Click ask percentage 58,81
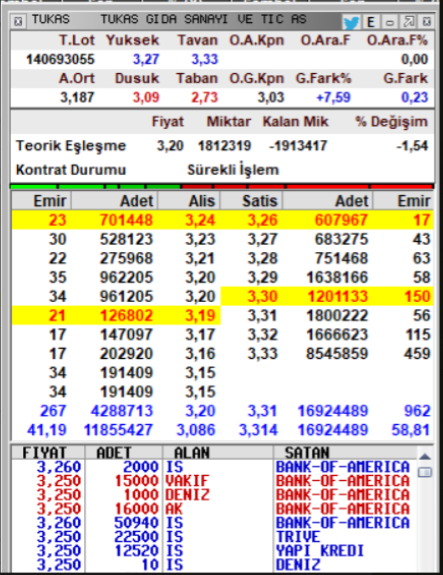This screenshot has height=575, width=443. point(411,430)
